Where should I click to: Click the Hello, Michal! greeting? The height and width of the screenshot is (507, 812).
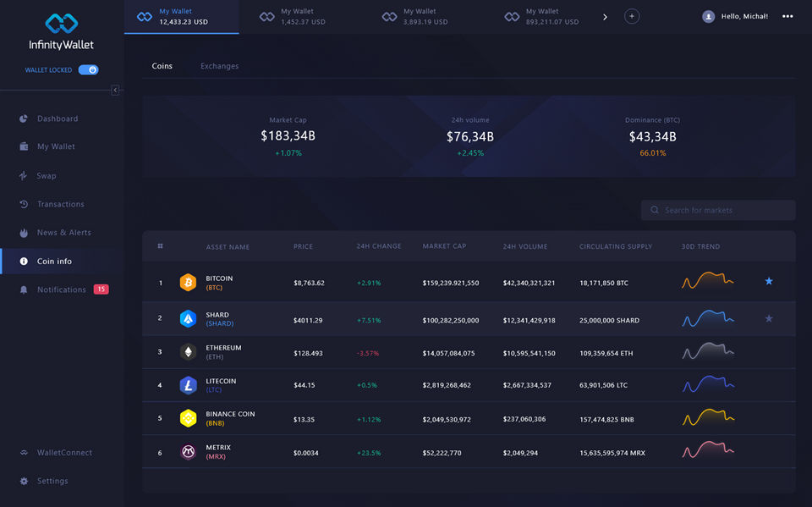pyautogui.click(x=744, y=17)
